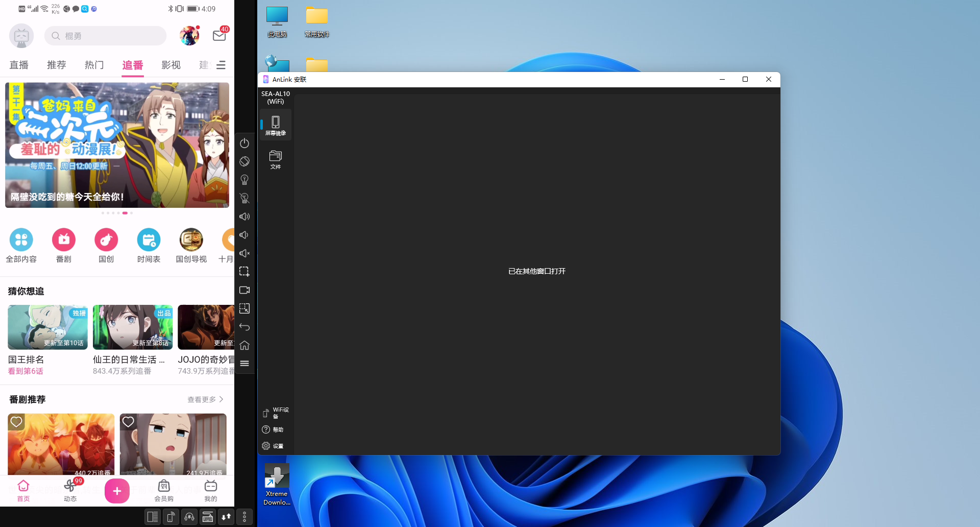Start screen recording with camera icon
Image resolution: width=980 pixels, height=527 pixels.
click(x=244, y=290)
